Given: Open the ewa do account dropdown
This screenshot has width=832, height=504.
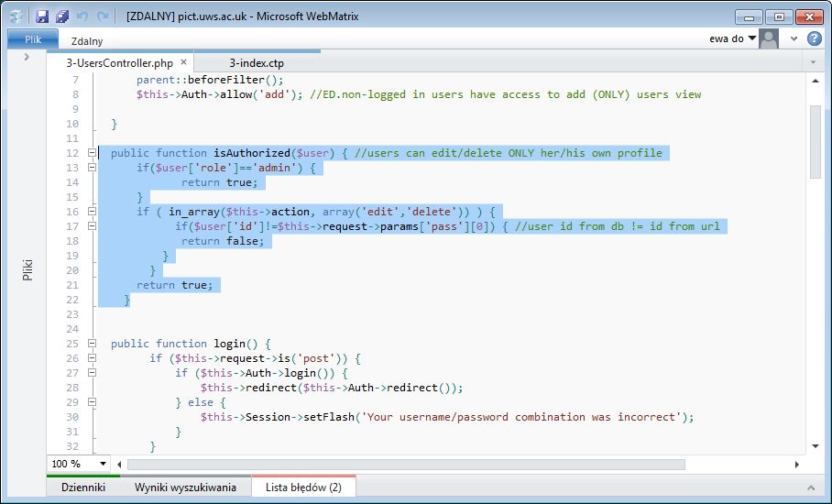Looking at the screenshot, I should pyautogui.click(x=733, y=38).
